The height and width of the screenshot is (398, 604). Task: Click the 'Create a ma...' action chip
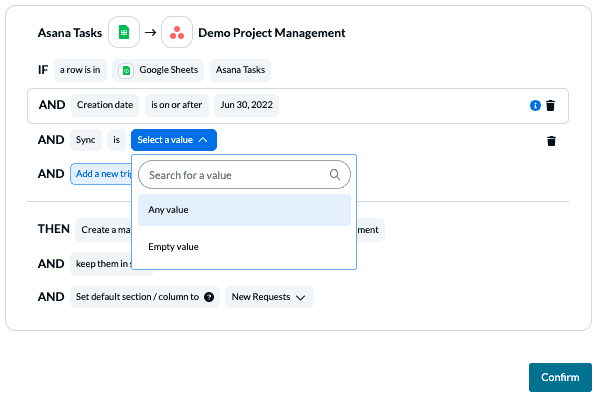coord(103,230)
